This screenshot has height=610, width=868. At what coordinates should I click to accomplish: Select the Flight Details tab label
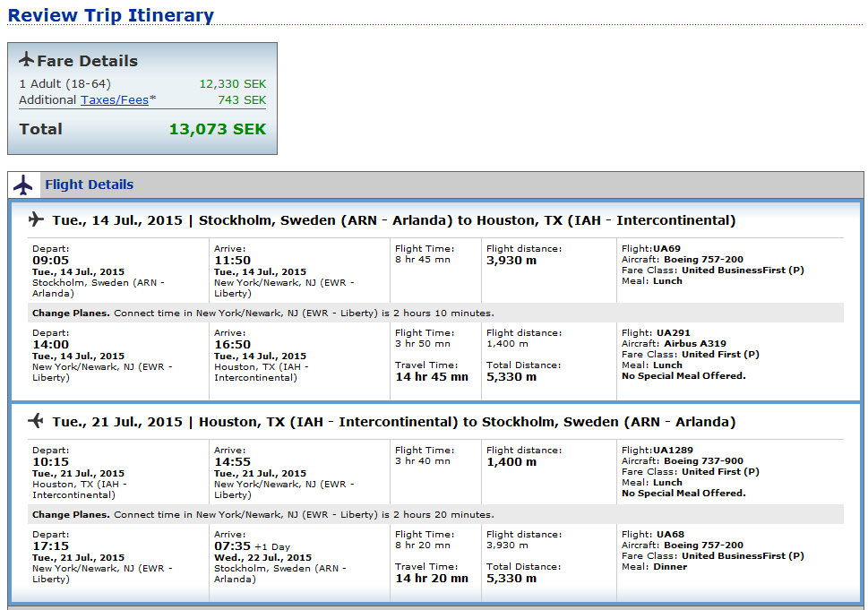click(x=89, y=185)
